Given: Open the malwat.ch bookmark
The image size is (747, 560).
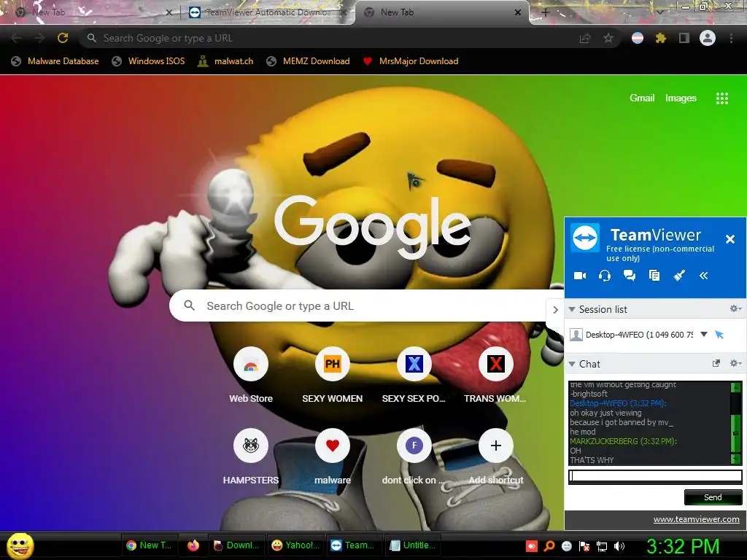Looking at the screenshot, I should pyautogui.click(x=225, y=61).
